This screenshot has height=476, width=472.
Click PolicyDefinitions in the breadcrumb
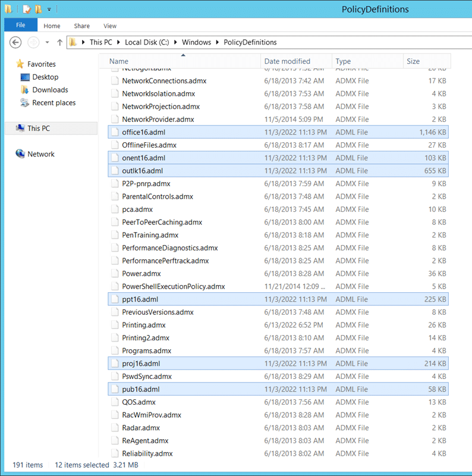coord(250,42)
